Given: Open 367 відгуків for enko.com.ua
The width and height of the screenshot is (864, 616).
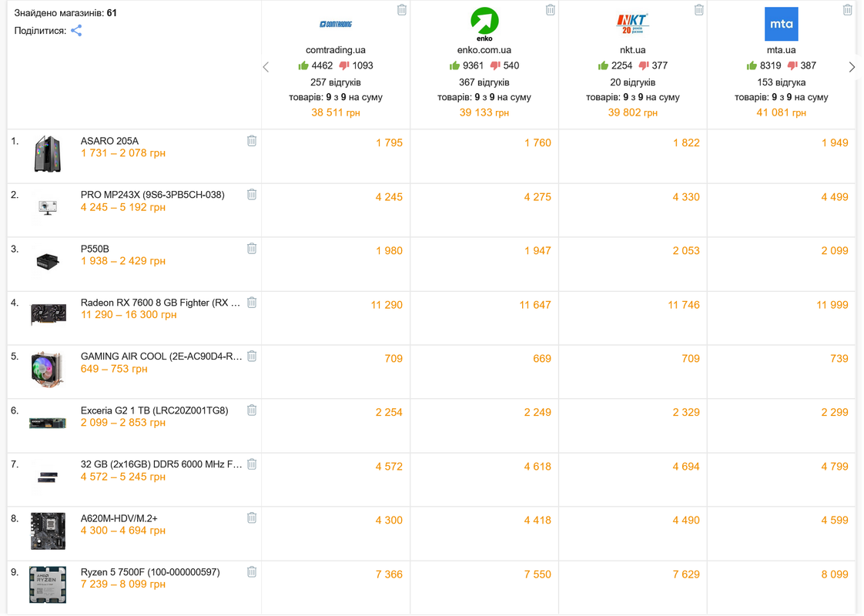Looking at the screenshot, I should 484,82.
